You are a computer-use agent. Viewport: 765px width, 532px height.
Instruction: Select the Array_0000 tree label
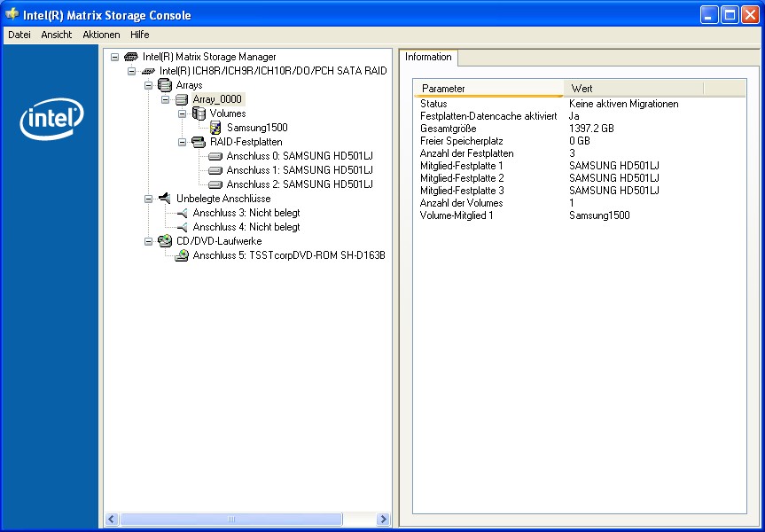coord(217,99)
